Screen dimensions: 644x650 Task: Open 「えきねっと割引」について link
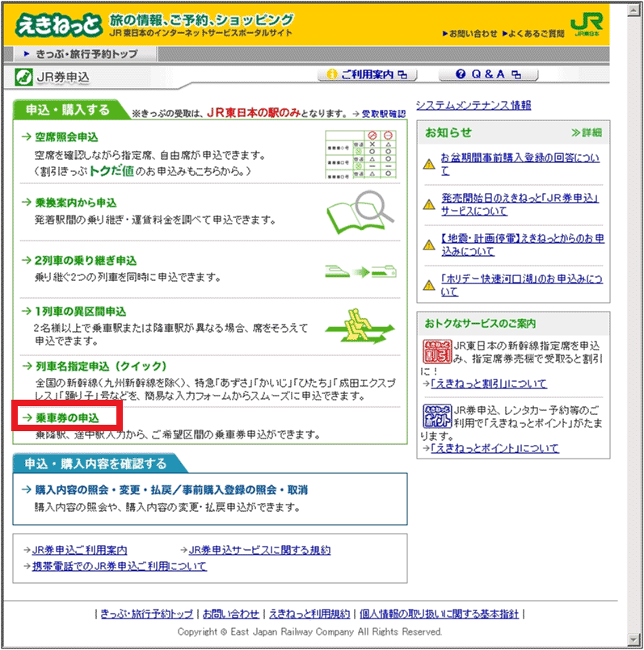coord(489,384)
